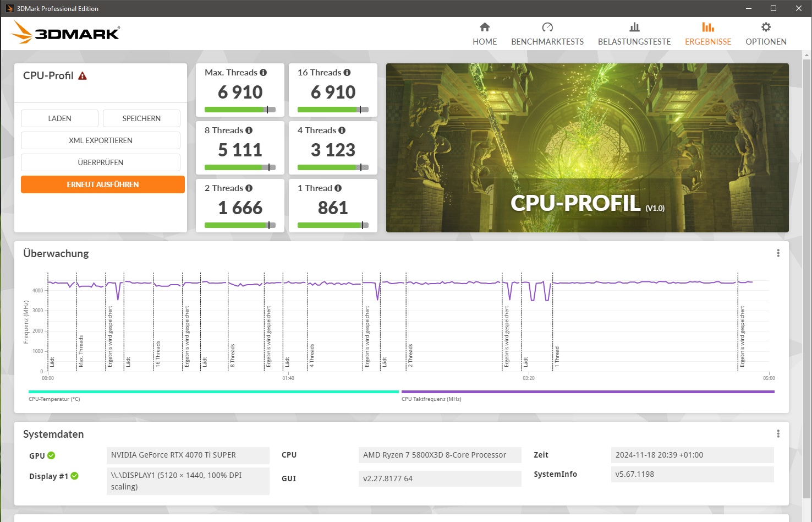Click info icon next to 2 Threads
The image size is (812, 522).
(249, 188)
